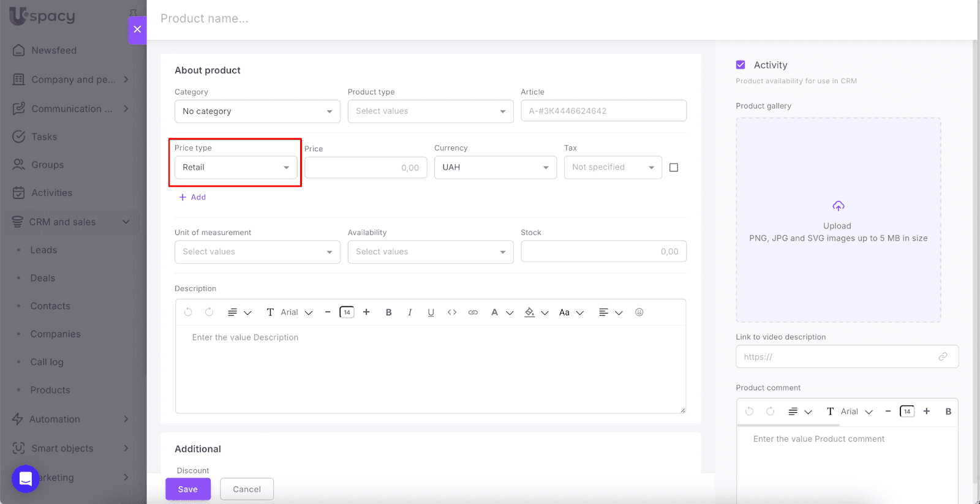
Task: Expand the Currency UAH dropdown
Action: [x=495, y=167]
